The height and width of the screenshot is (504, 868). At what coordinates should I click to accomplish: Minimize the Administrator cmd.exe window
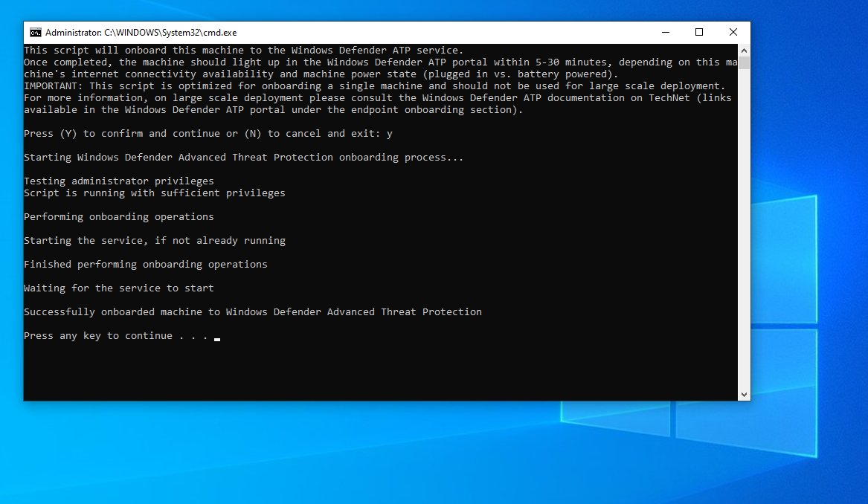click(666, 33)
